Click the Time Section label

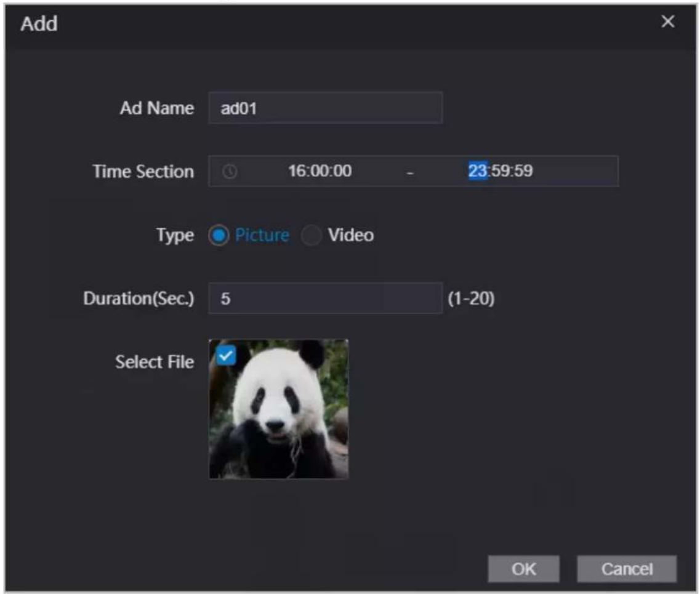click(143, 171)
